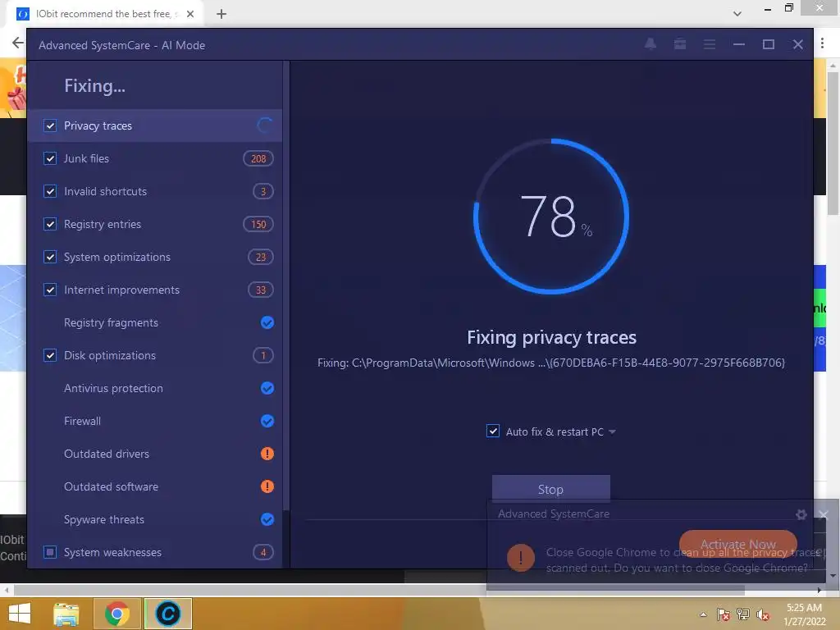Click the blue check next to Registry fragments

coord(267,322)
